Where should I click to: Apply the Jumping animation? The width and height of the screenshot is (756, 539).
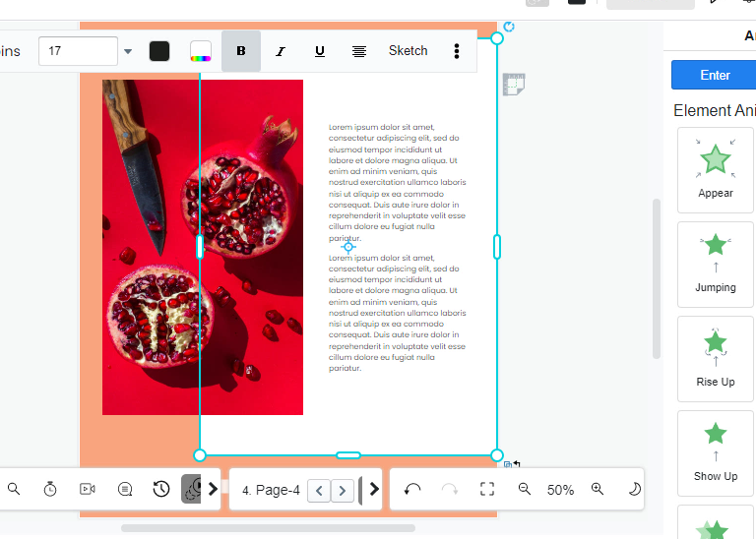pyautogui.click(x=716, y=264)
